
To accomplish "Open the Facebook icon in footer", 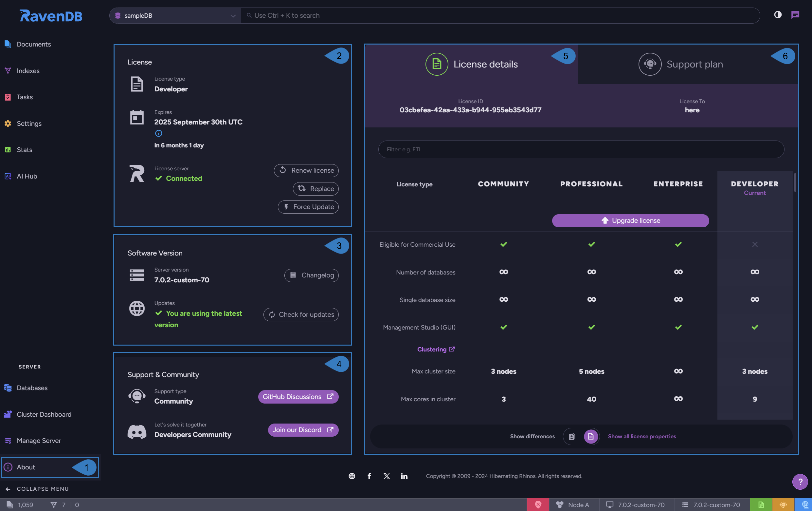I will [369, 476].
